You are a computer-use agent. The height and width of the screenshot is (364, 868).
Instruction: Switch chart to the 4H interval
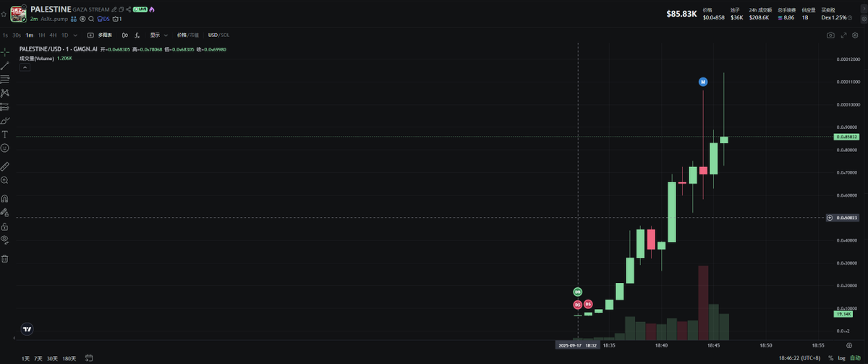click(53, 35)
